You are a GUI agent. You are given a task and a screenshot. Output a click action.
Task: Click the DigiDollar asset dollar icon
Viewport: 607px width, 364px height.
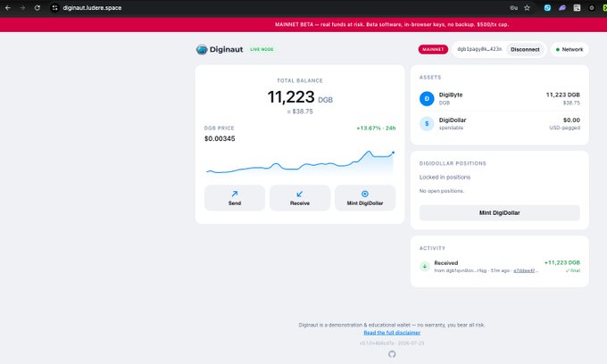click(427, 124)
